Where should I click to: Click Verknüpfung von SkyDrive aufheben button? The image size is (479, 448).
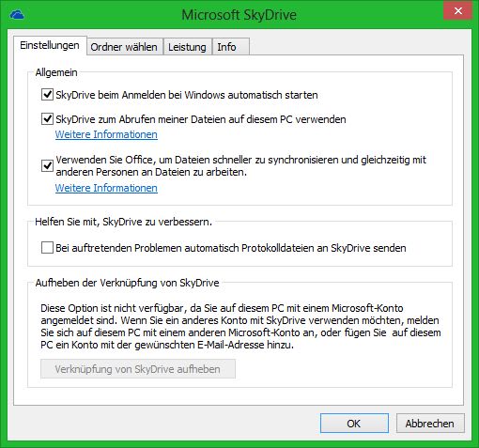(138, 369)
